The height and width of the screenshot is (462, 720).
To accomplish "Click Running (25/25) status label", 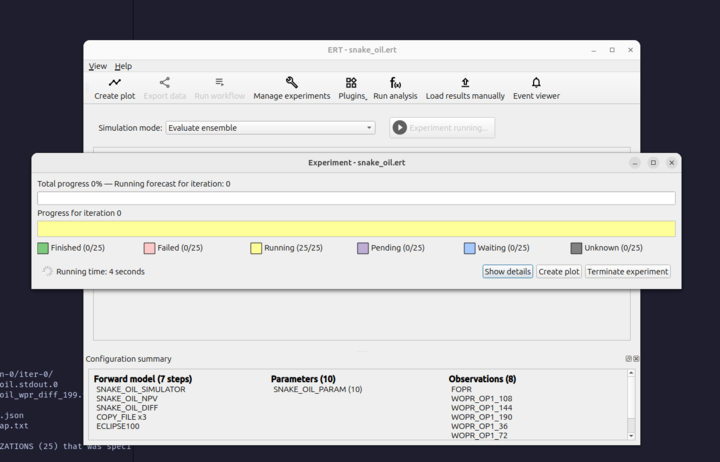I will click(x=293, y=248).
